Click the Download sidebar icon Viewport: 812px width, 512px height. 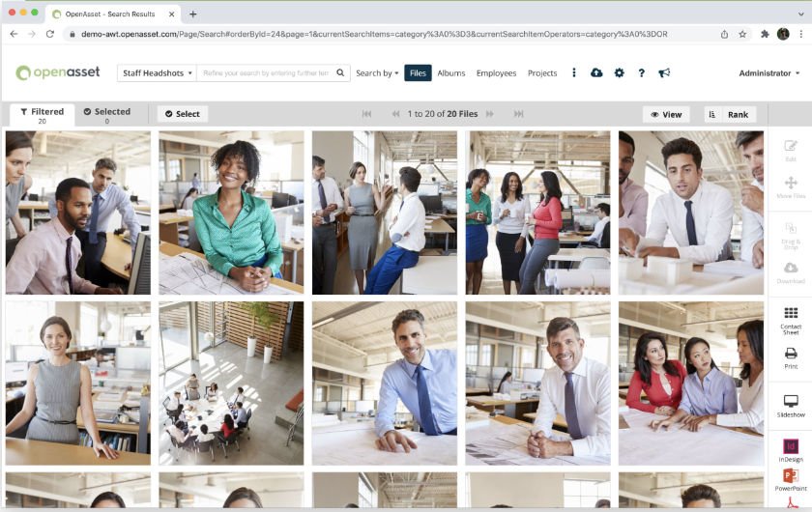[791, 272]
